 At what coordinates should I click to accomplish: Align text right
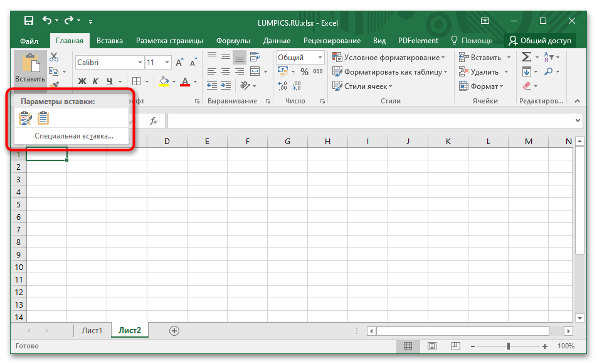point(240,71)
